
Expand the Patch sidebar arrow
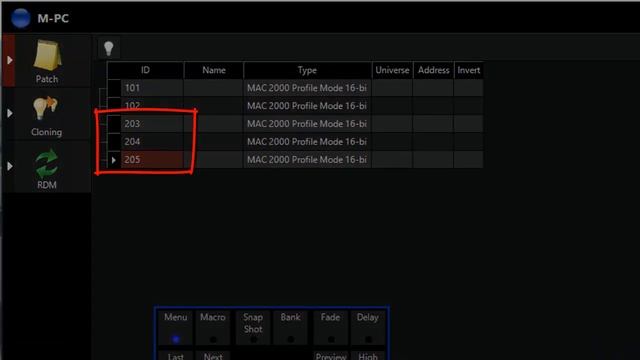pos(10,60)
